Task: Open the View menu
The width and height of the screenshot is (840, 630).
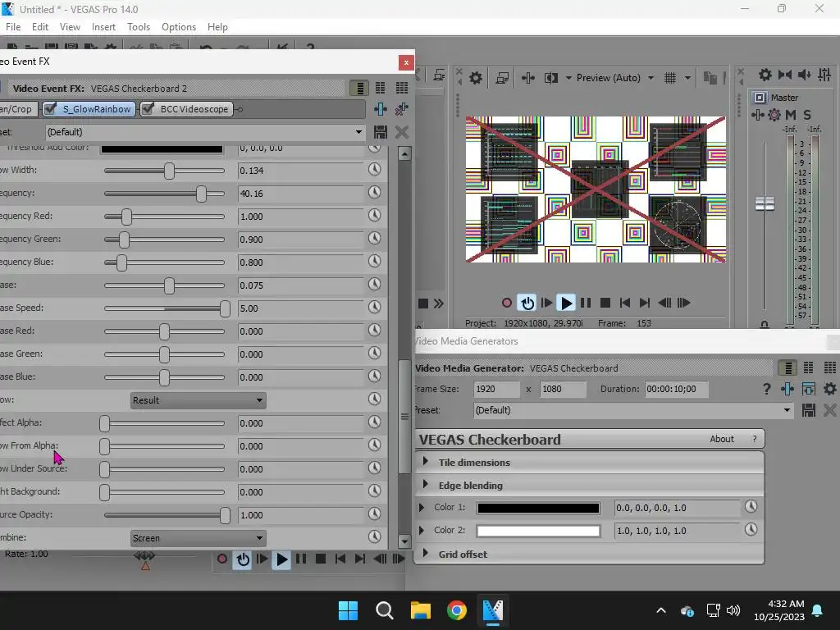Action: 70,27
